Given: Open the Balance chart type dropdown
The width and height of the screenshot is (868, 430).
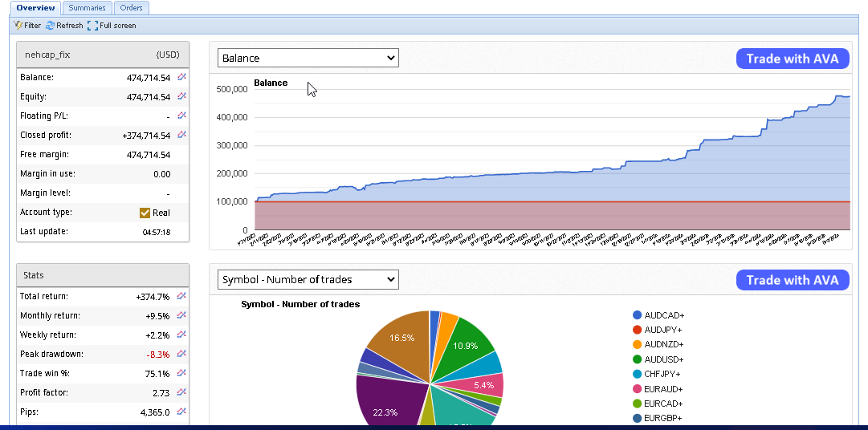Looking at the screenshot, I should point(308,58).
